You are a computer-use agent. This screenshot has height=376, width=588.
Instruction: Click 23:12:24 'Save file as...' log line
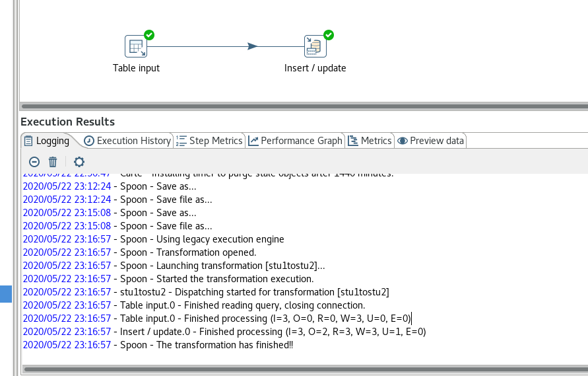(x=117, y=200)
